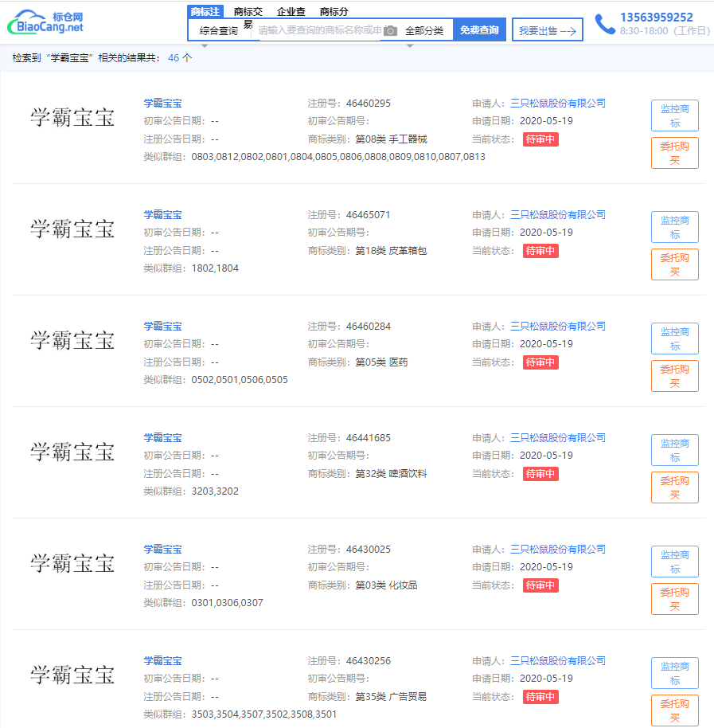Click applicant 三只松鼠股份有限公司 in 第08类 row
Screen dimensions: 714x728
pyautogui.click(x=558, y=103)
